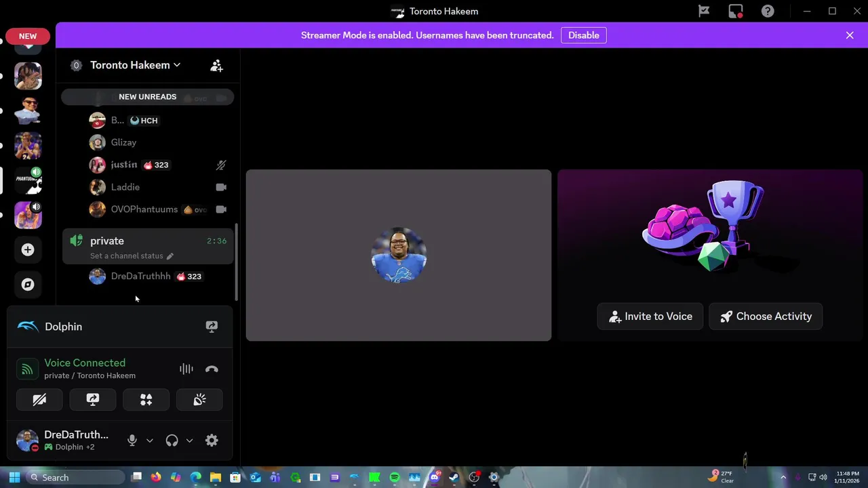Screen dimensions: 868x488
Task: Click justin's muted microphone icon
Action: [x=221, y=165]
